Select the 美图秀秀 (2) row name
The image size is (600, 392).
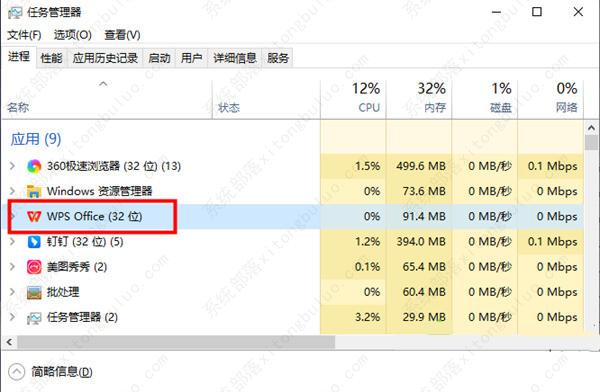click(77, 267)
